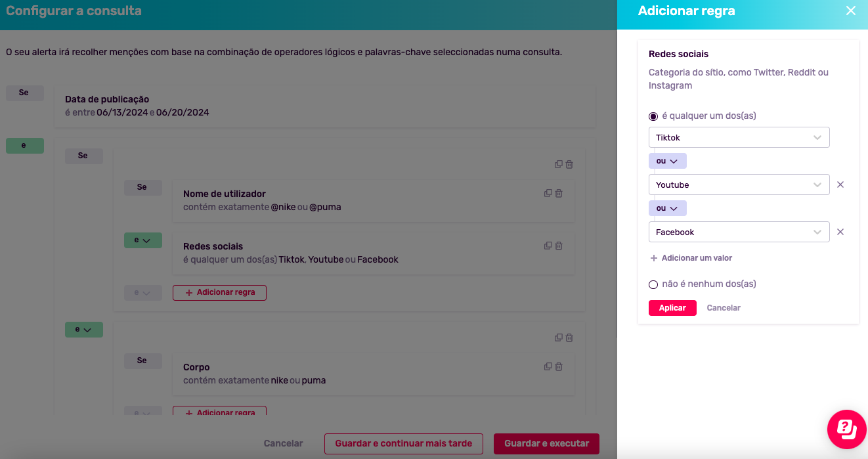Open disabled 'e' operator beside Adicionar regra
The width and height of the screenshot is (868, 459).
142,293
